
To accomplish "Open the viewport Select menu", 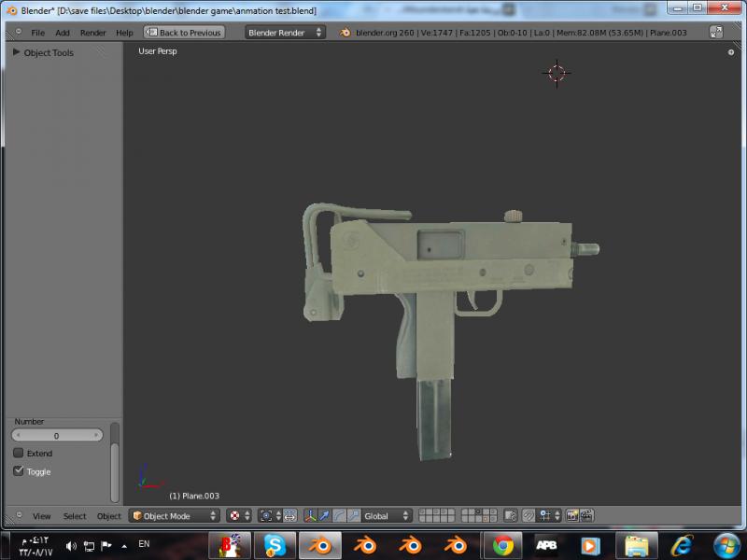I will coord(75,516).
